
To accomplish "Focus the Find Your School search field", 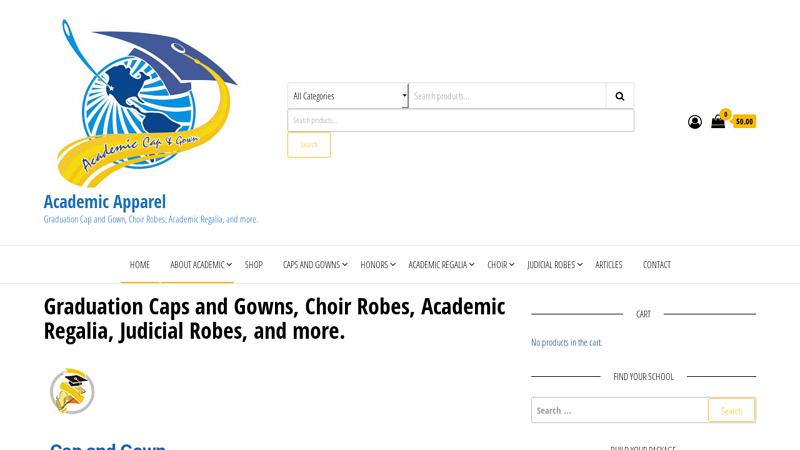I will point(620,410).
